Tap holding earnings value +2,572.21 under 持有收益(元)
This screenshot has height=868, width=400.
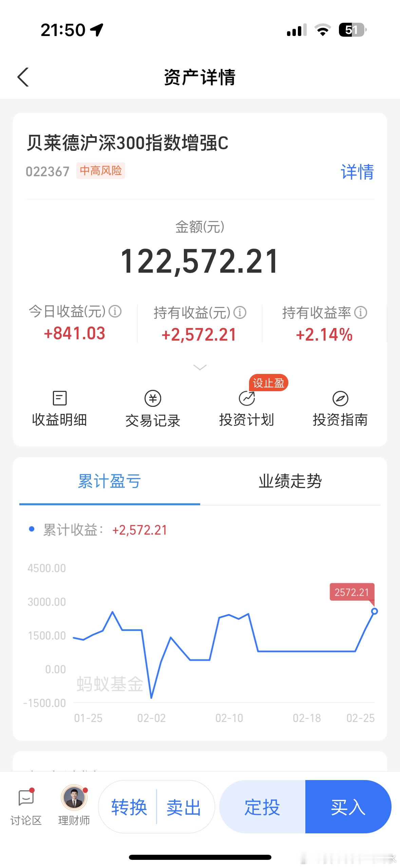[x=199, y=334]
